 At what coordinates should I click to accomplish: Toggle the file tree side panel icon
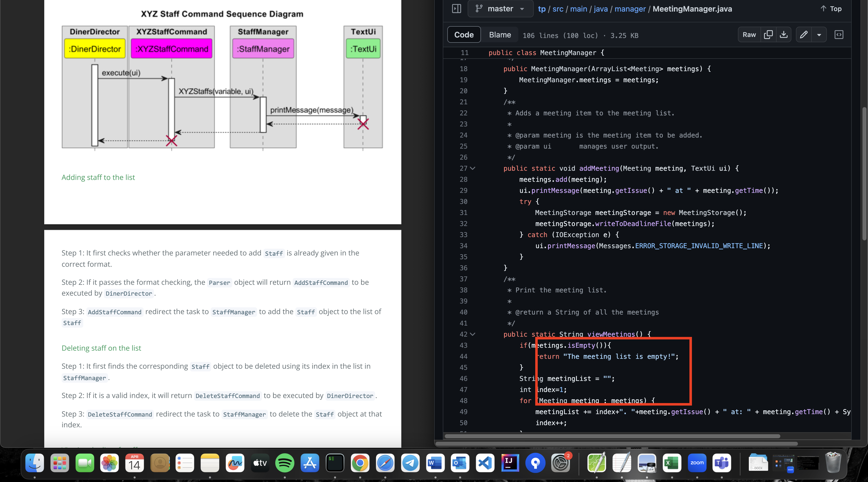coord(456,9)
